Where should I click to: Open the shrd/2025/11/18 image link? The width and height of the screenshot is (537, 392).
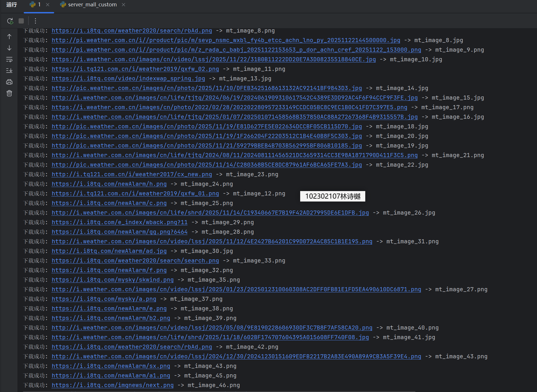(x=210, y=337)
